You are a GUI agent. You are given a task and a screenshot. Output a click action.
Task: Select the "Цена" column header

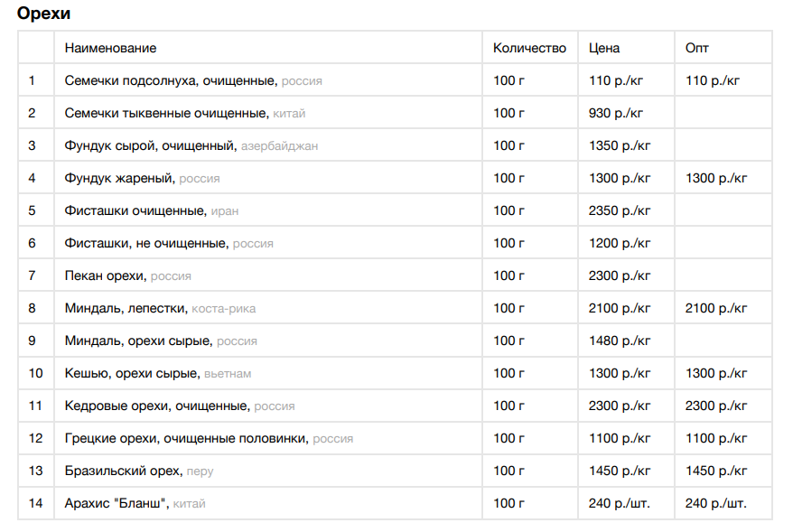click(x=604, y=48)
